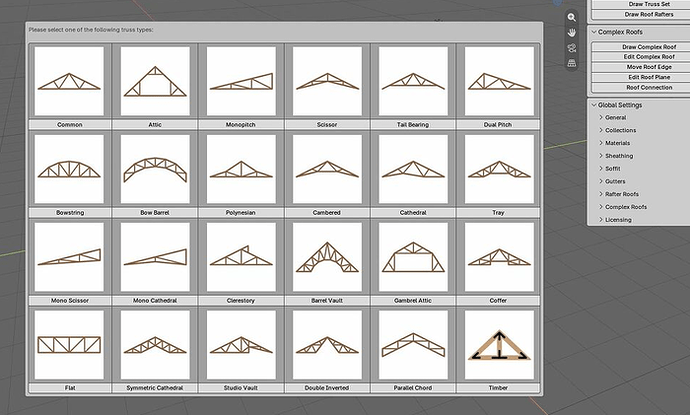
Task: Choose the Double Inverted truss image
Action: click(327, 345)
